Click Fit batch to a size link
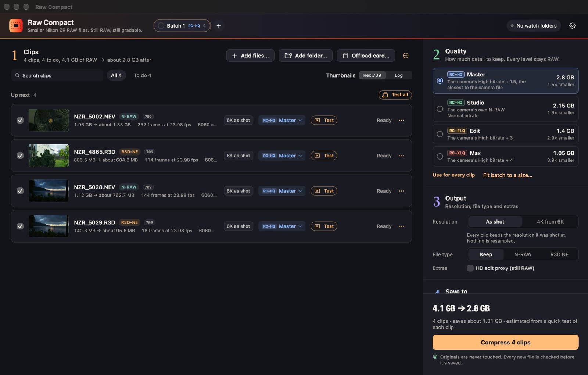The width and height of the screenshot is (588, 375). click(x=508, y=175)
